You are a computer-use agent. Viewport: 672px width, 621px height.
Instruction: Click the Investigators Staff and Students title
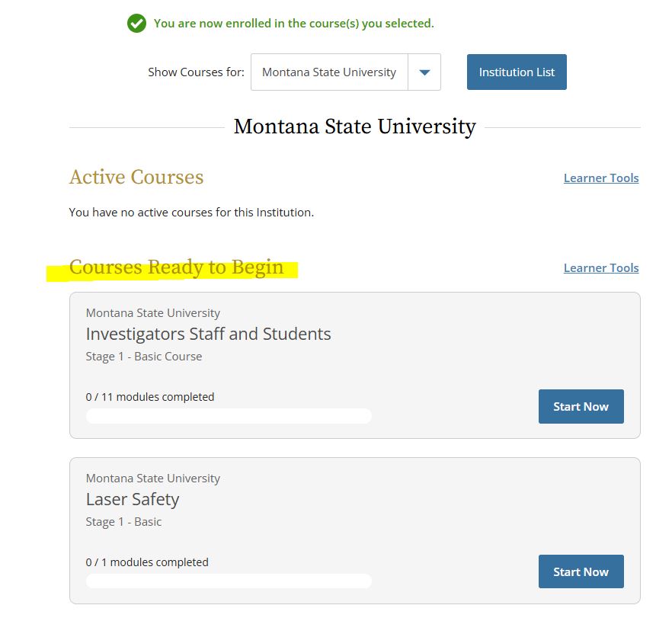click(x=208, y=334)
